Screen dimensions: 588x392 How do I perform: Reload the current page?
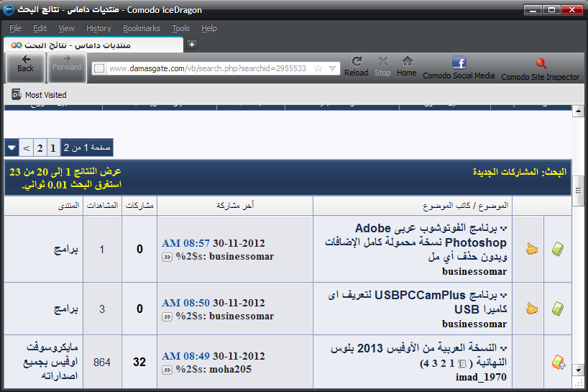pos(357,66)
